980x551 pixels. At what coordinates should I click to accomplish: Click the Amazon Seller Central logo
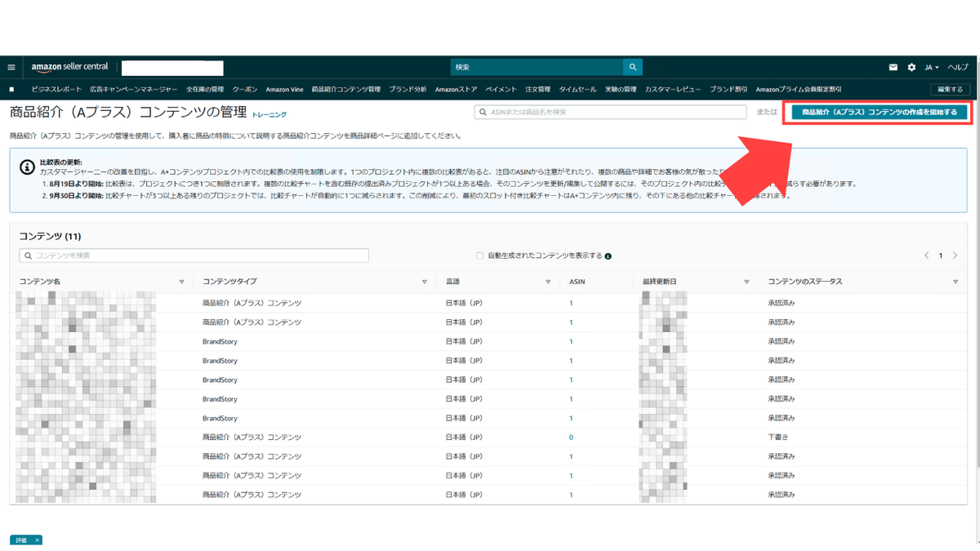[70, 67]
